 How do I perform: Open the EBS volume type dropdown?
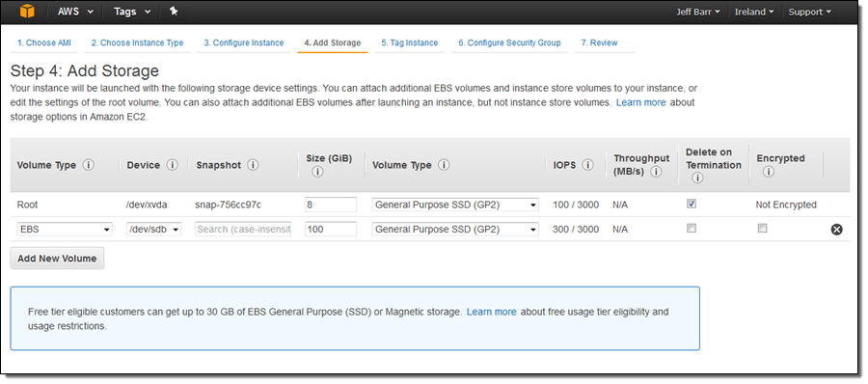tap(65, 229)
